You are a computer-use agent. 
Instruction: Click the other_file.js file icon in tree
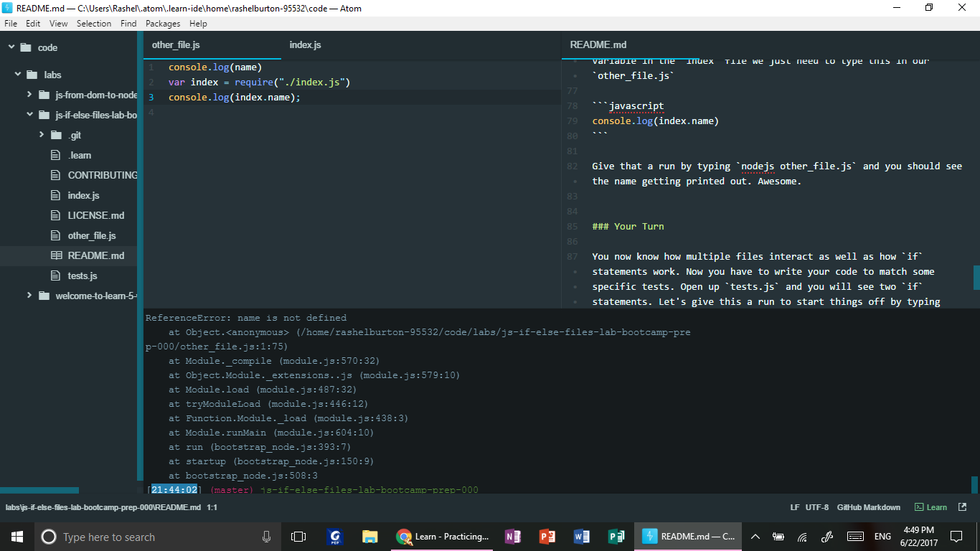tap(56, 235)
